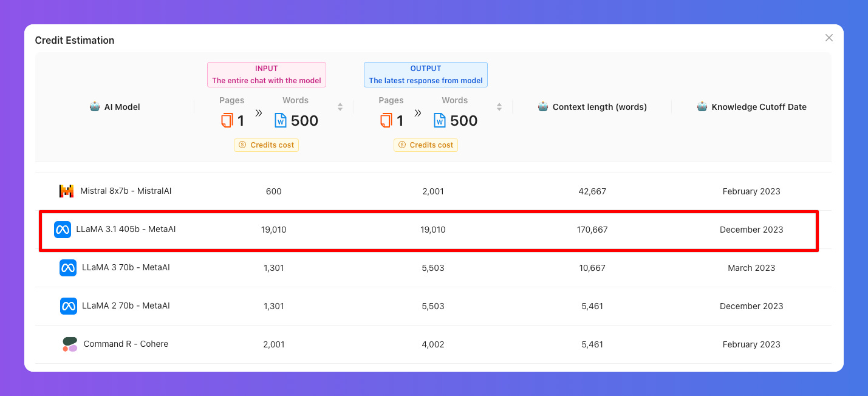Viewport: 868px width, 396px height.
Task: Click LLaMA 3 70b cutoff March 2023
Action: coord(751,268)
